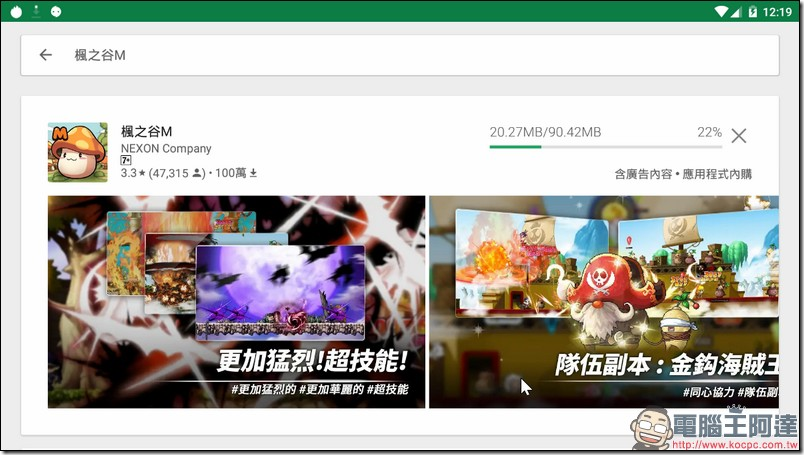Tap the cellular signal icon
The height and width of the screenshot is (455, 804).
(x=736, y=11)
